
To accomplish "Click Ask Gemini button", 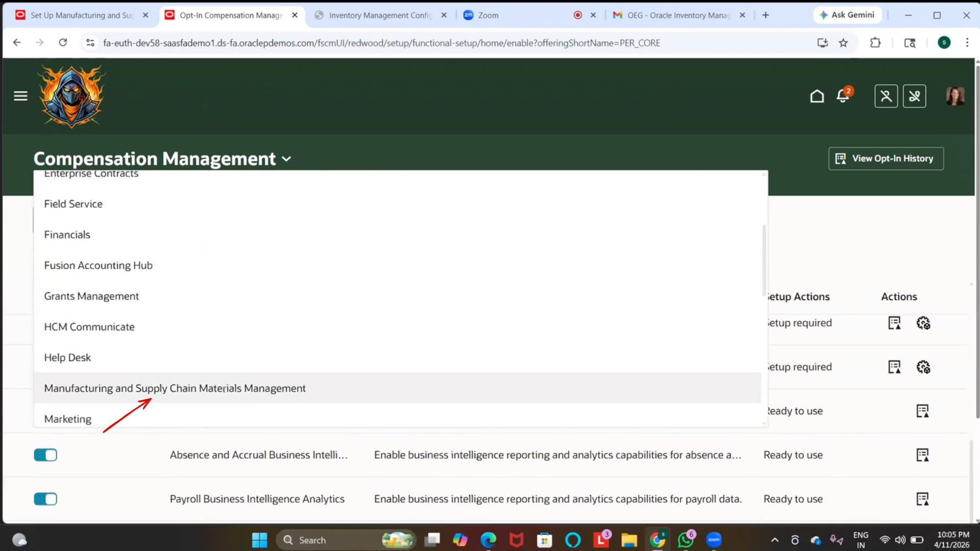I will tap(847, 15).
